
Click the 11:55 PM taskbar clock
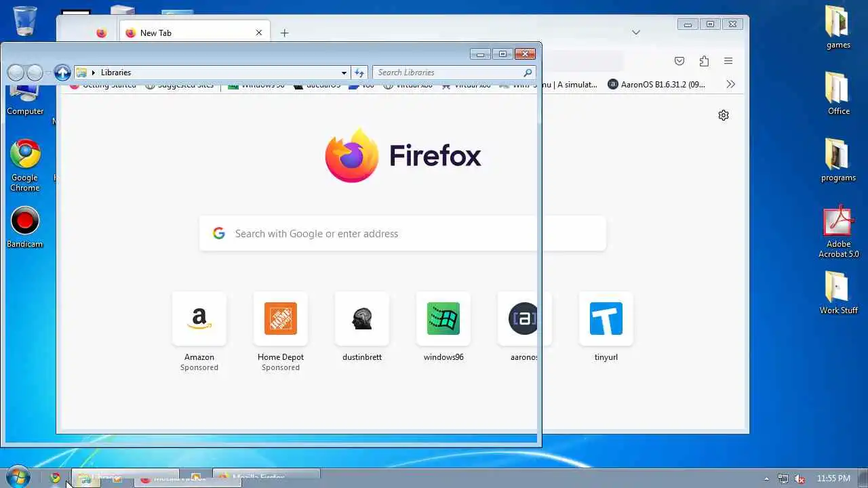pyautogui.click(x=833, y=479)
